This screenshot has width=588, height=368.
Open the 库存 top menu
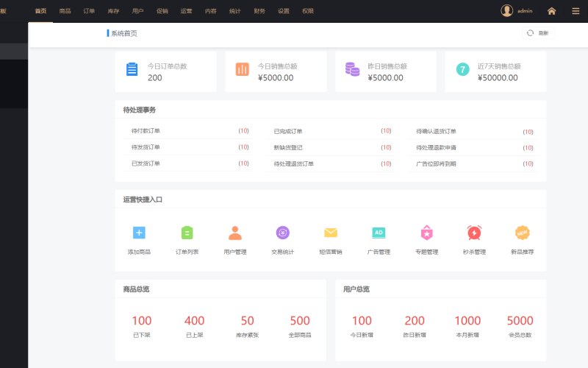113,11
